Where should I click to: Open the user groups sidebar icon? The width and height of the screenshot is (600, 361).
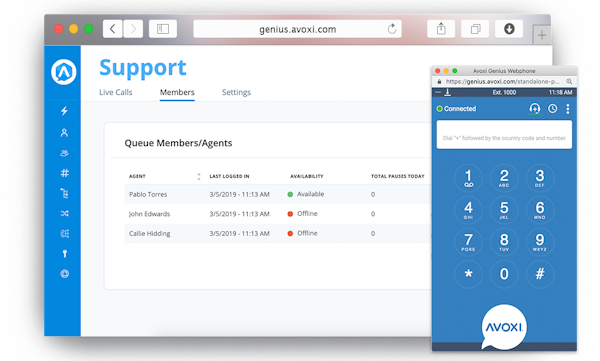[64, 153]
